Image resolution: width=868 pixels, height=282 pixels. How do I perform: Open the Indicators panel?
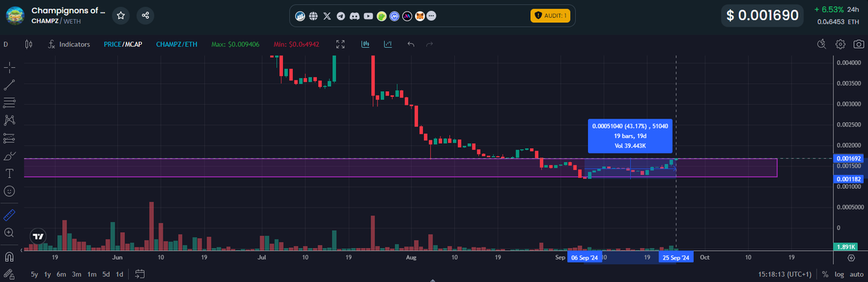(69, 44)
